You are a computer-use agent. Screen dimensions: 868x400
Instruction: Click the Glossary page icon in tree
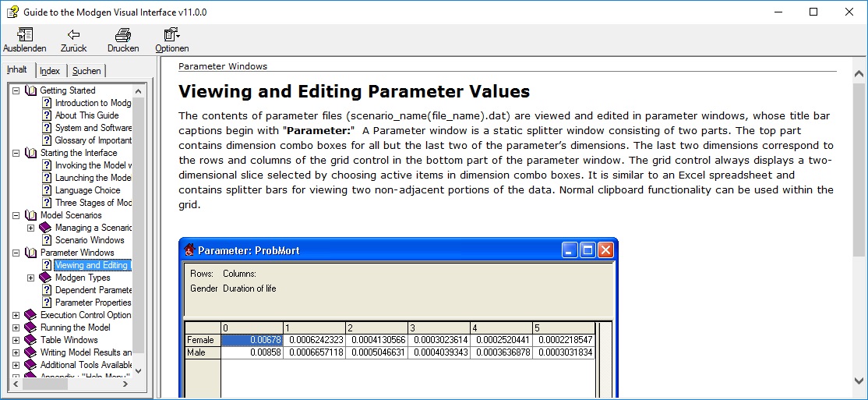point(47,140)
